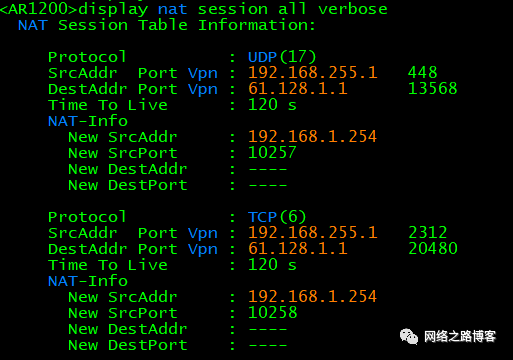Click first source address 192.168.255.1

tap(313, 73)
